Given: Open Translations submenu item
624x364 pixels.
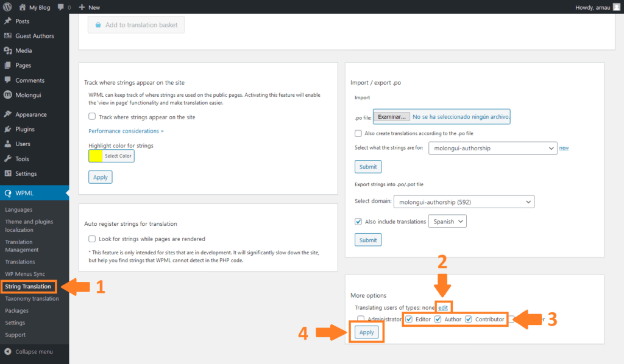Looking at the screenshot, I should click(x=20, y=262).
